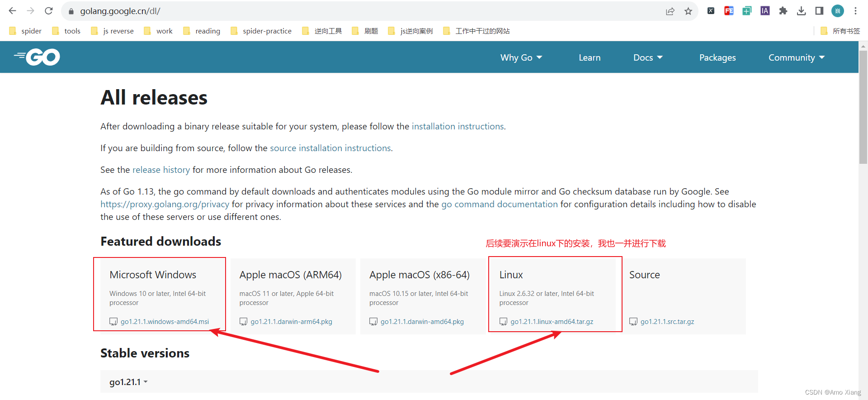Click the Go logo in header
Image resolution: width=868 pixels, height=400 pixels.
click(x=37, y=57)
